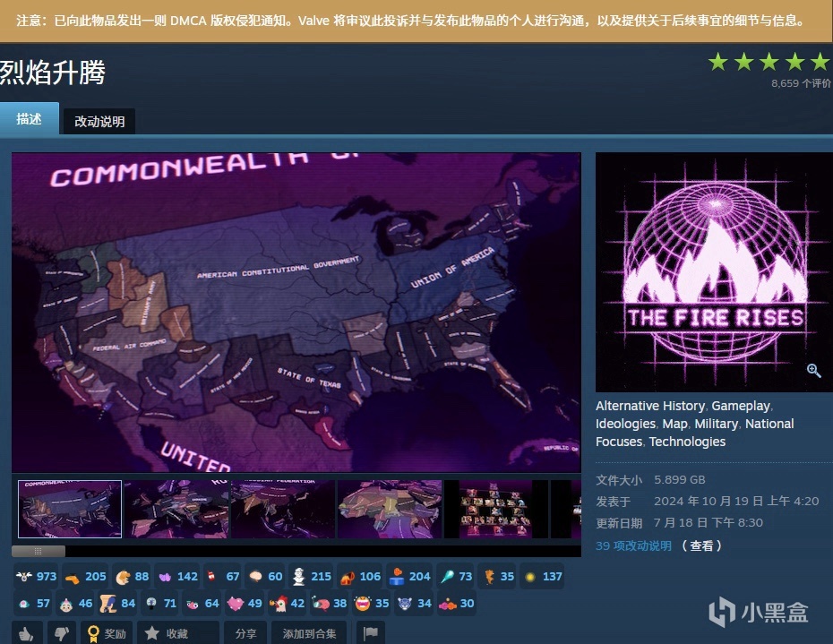The width and height of the screenshot is (833, 644).
Task: Open the main Commonwealth map screenshot
Action: (296, 313)
